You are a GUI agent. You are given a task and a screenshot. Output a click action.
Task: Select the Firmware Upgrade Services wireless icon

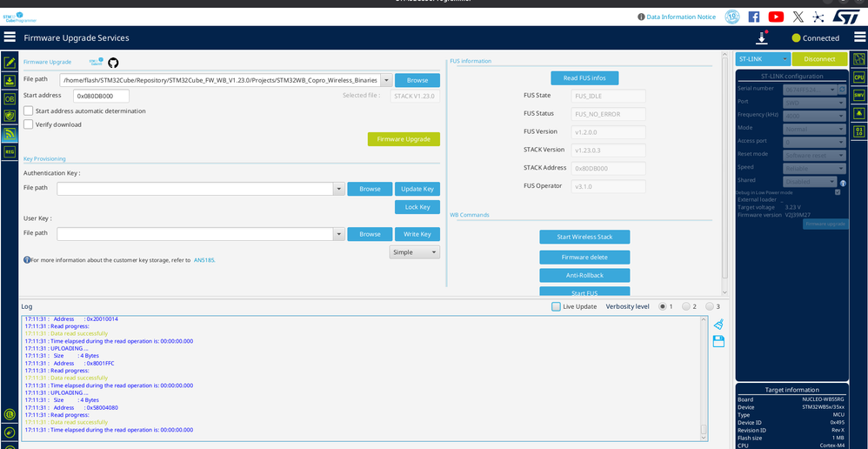tap(10, 133)
